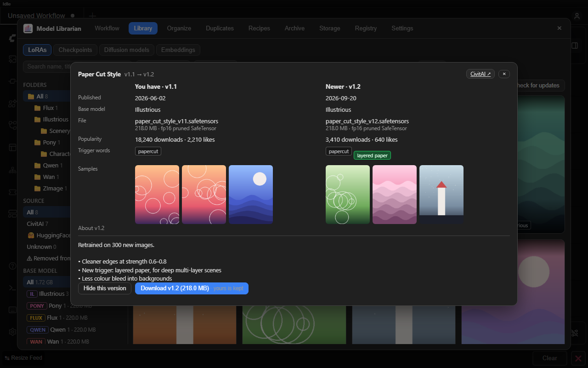588x368 pixels.
Task: Click the Resize Feed button
Action: pyautogui.click(x=23, y=358)
